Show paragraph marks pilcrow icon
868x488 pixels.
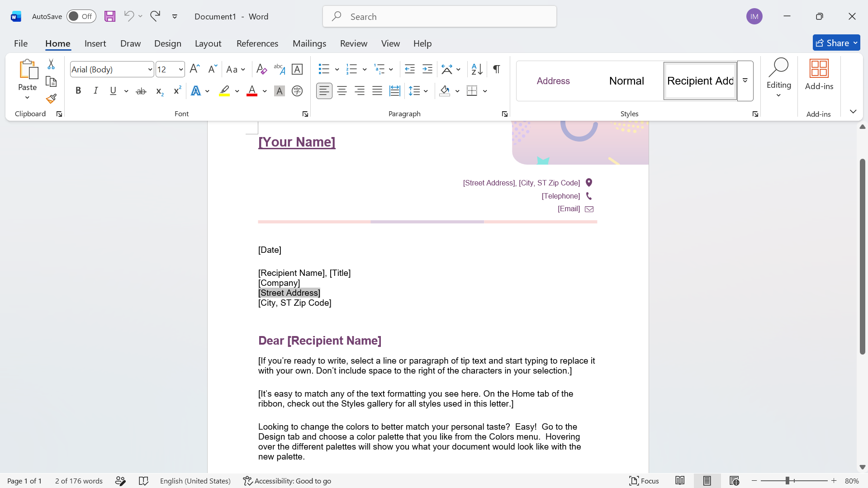[496, 69]
